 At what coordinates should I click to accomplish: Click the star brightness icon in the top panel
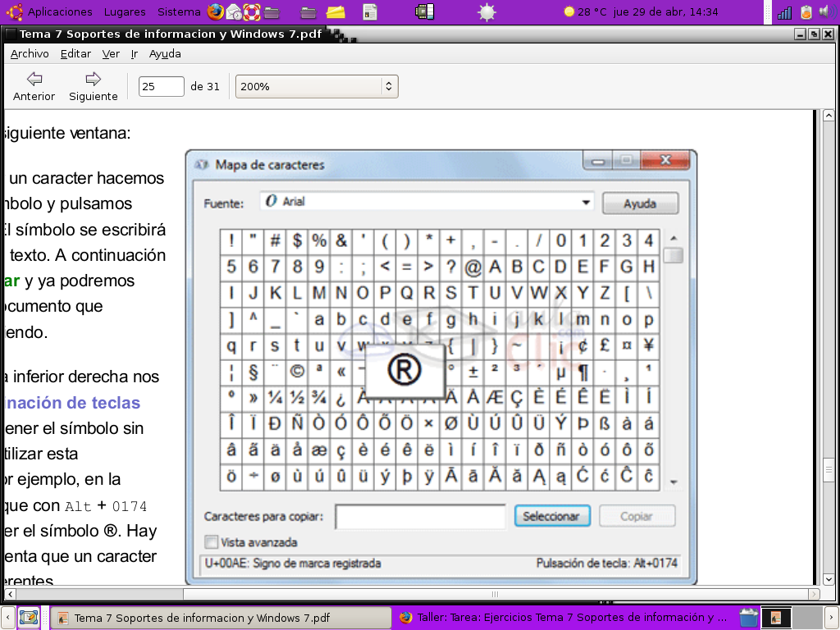[x=486, y=11]
